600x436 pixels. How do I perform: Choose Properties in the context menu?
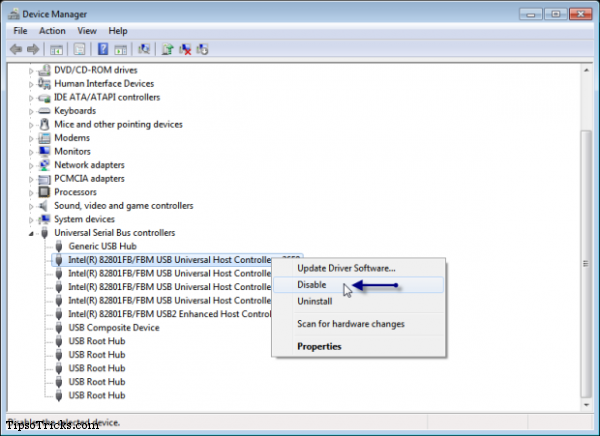(x=359, y=346)
